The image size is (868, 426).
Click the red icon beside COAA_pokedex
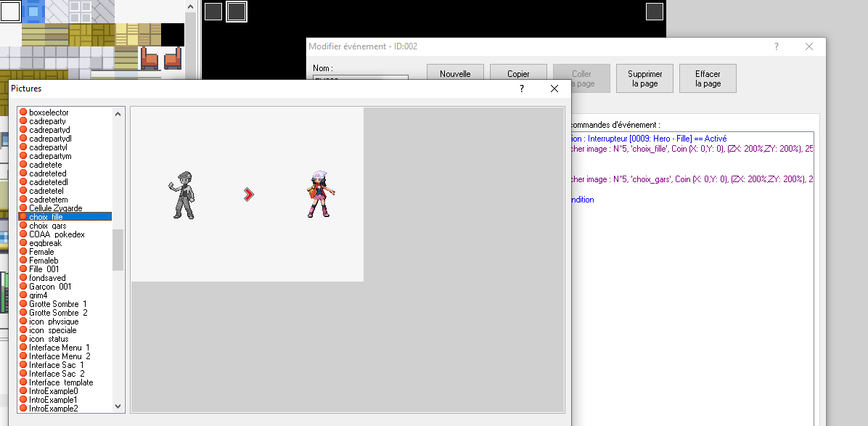(x=23, y=234)
